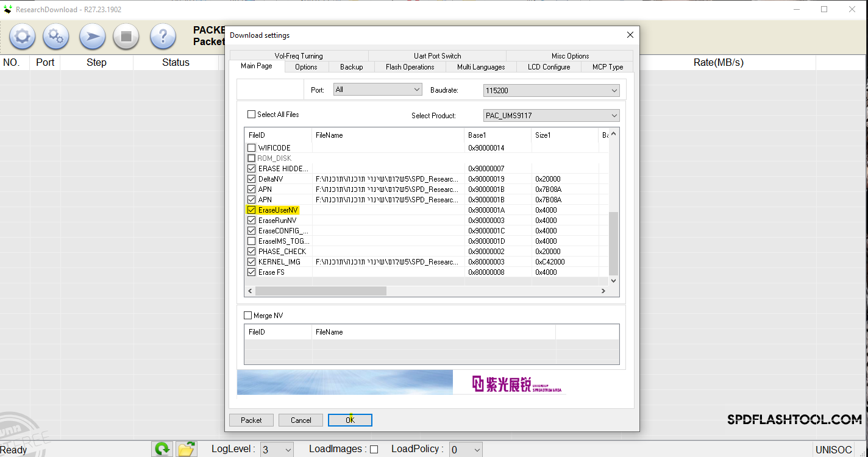Screen dimensions: 868x457
Task: Check the EraseIMS_TOG checkbox
Action: (x=251, y=241)
